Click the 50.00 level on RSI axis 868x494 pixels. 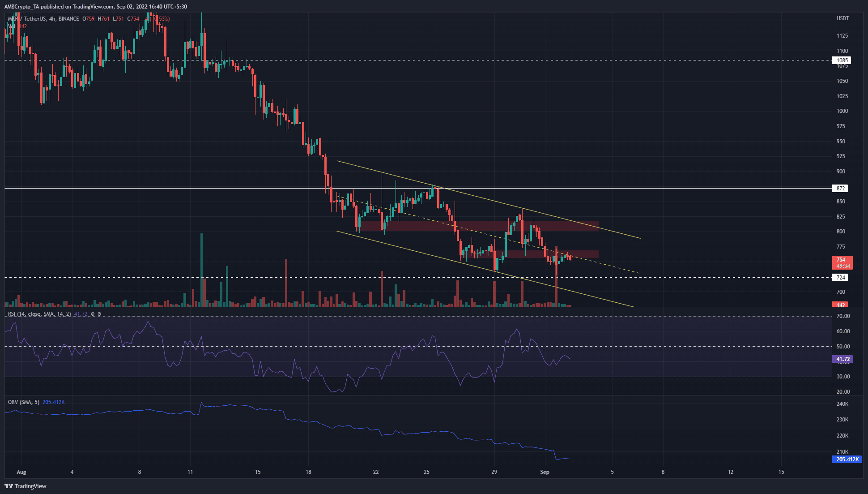coord(843,347)
